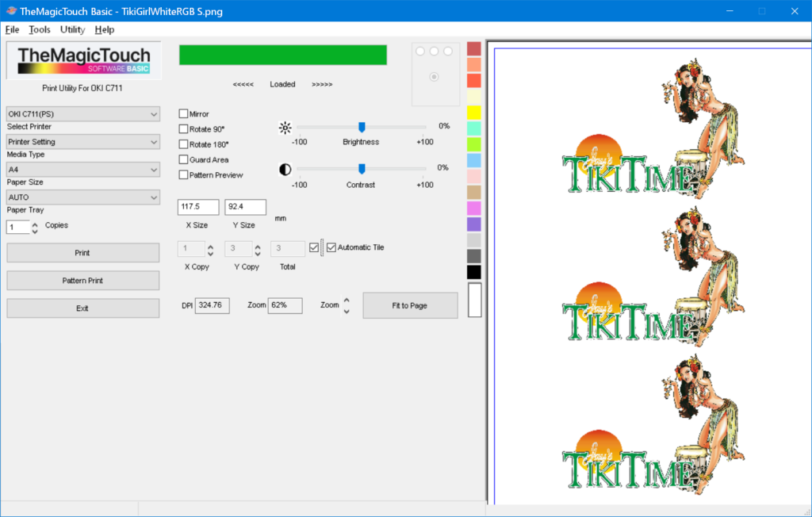The image size is (812, 517).
Task: Open the Tools menu
Action: (40, 29)
